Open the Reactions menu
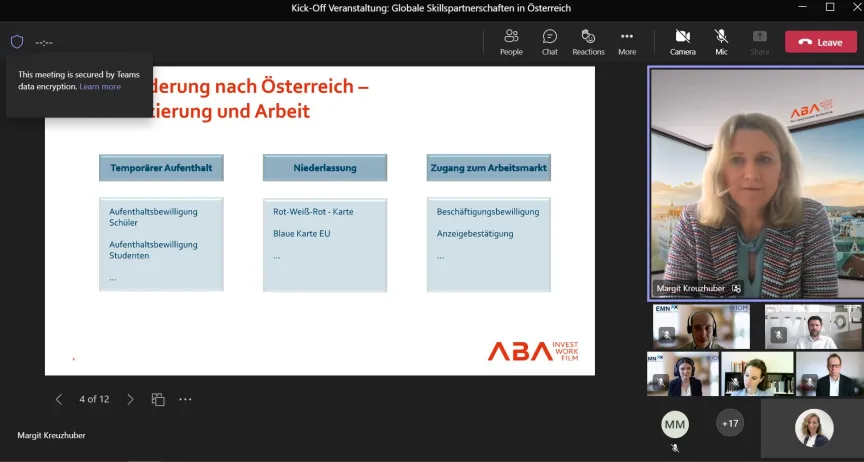This screenshot has height=462, width=864. 588,42
